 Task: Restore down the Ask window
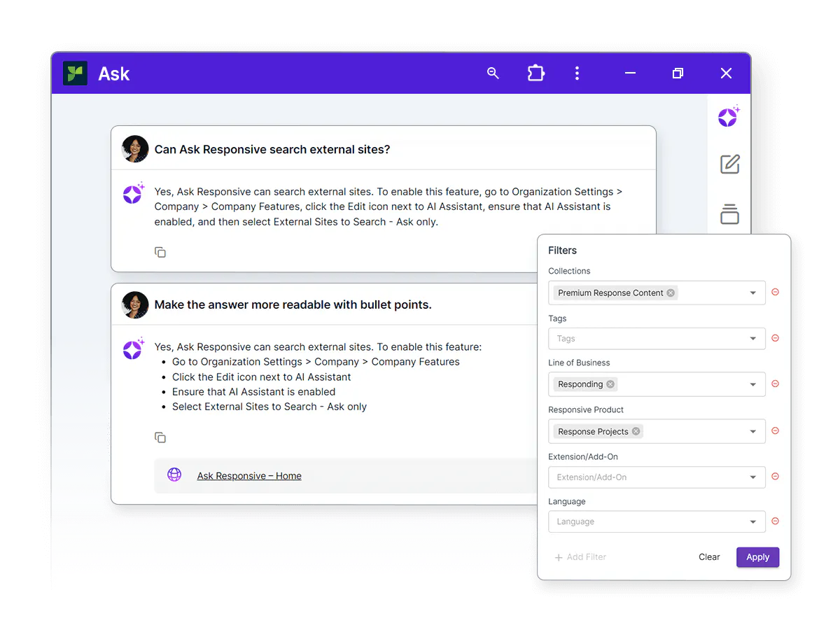point(678,73)
